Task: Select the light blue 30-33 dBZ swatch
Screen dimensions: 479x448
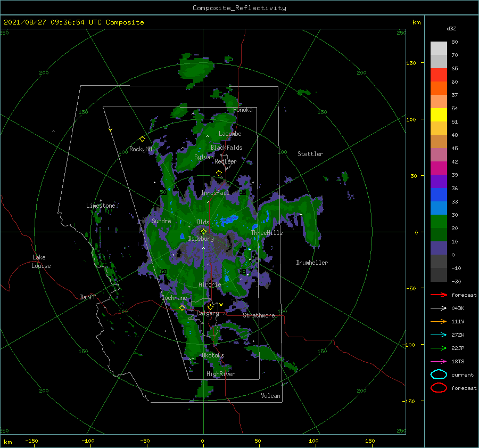Action: point(439,208)
